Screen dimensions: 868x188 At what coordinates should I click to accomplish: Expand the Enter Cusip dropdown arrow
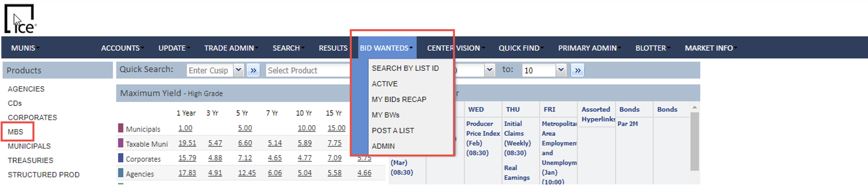(238, 70)
